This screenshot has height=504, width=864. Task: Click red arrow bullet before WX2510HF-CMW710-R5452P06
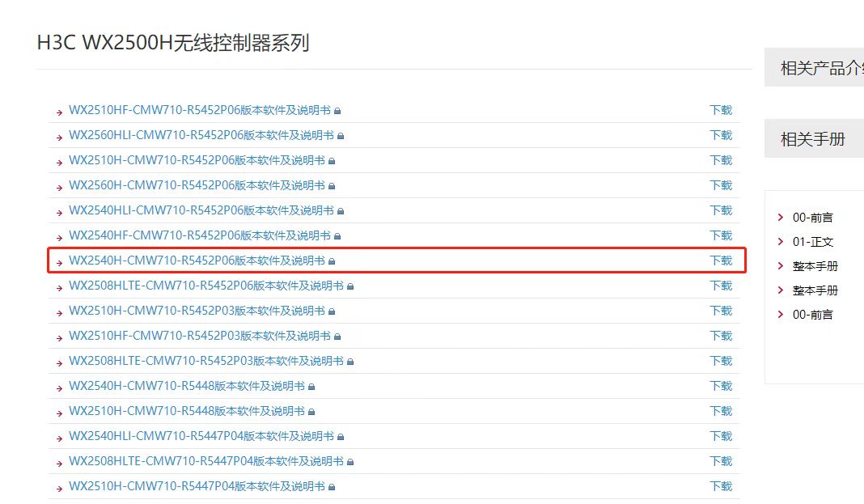60,112
